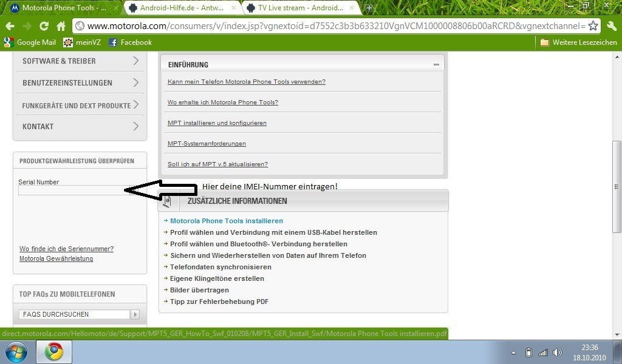The image size is (622, 364).
Task: Click the browser back arrow
Action: (x=10, y=26)
